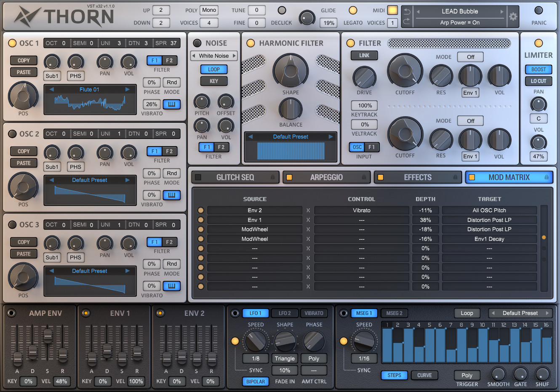This screenshot has height=392, width=560.
Task: Load previous patch before LEAD Bubble
Action: pos(418,12)
